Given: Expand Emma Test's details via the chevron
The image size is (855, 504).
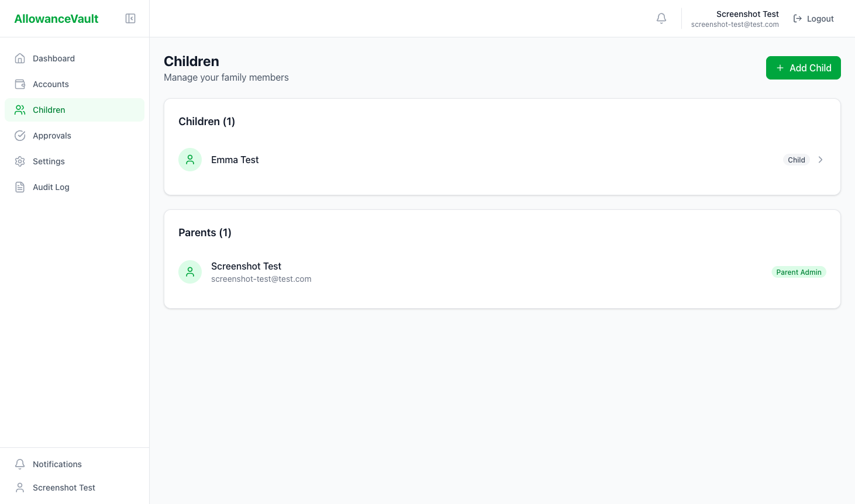Looking at the screenshot, I should click(820, 160).
